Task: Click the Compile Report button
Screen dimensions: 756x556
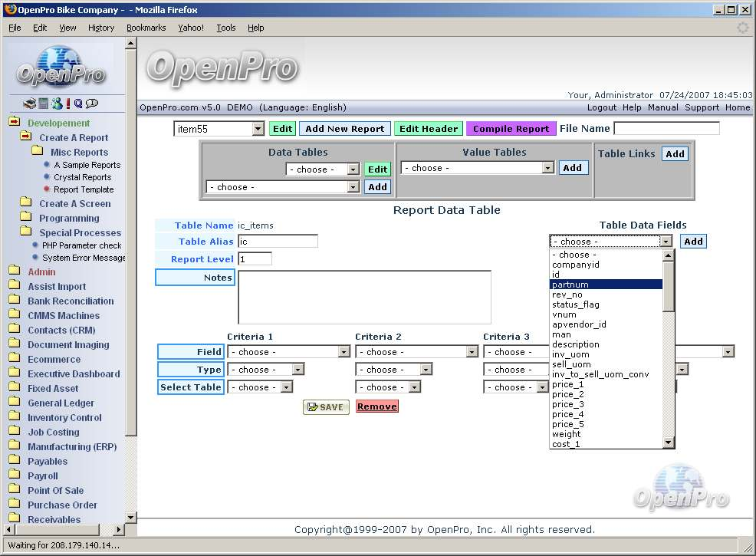Action: click(x=511, y=129)
